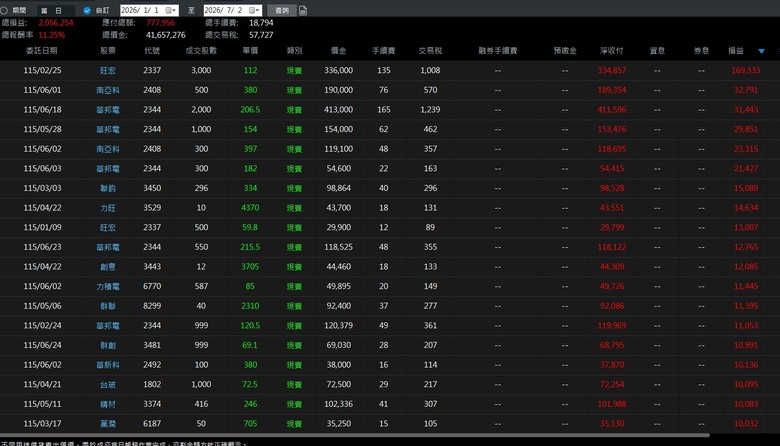Open 創意 stock link in code 3443 row

tap(108, 267)
